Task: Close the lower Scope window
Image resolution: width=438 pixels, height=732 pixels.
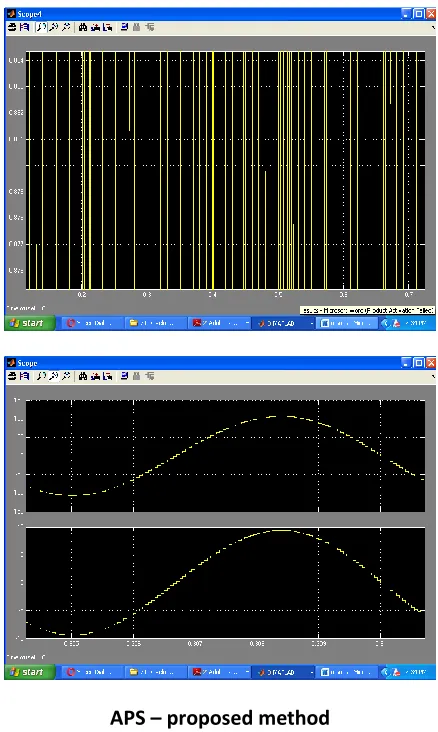Action: (430, 363)
